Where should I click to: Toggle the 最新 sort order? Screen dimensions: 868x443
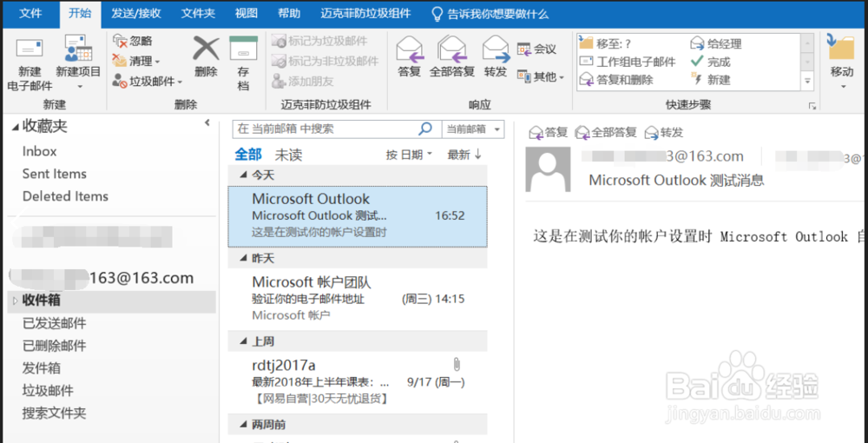[464, 155]
